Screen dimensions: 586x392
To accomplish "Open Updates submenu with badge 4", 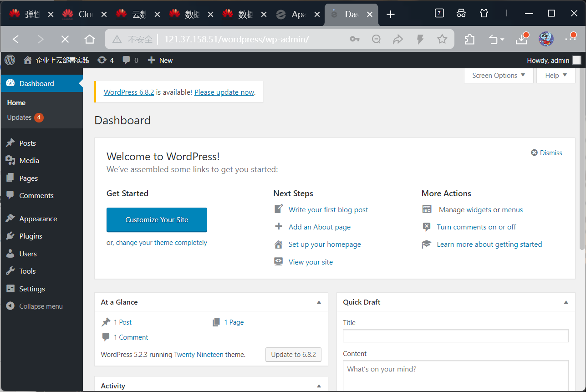I will 25,117.
